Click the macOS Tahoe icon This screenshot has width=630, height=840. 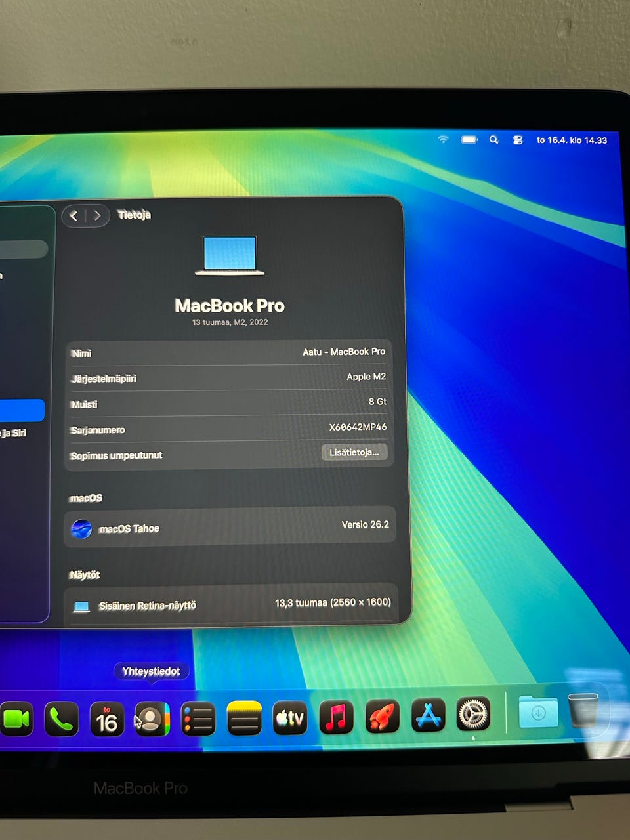pos(81,528)
